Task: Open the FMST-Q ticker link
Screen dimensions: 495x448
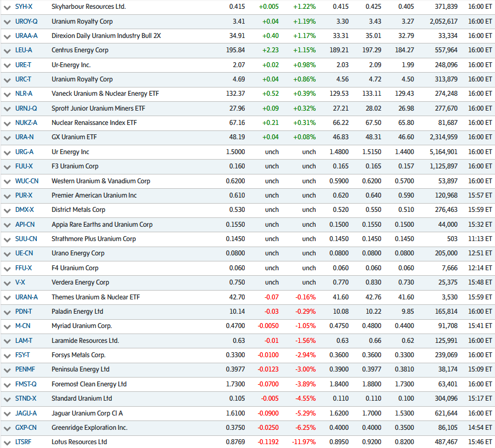Action: coord(26,384)
